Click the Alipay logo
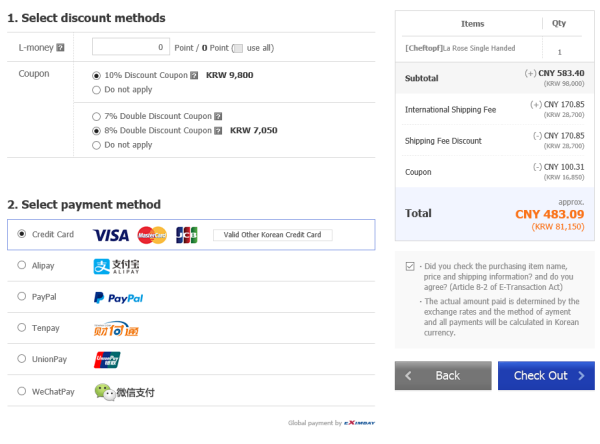600x444 pixels. click(116, 266)
